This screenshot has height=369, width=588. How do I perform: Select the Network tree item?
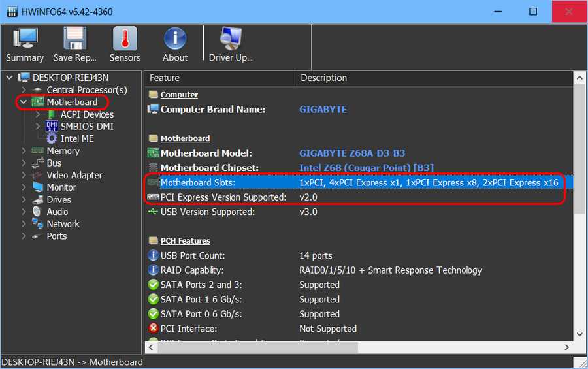coord(63,224)
